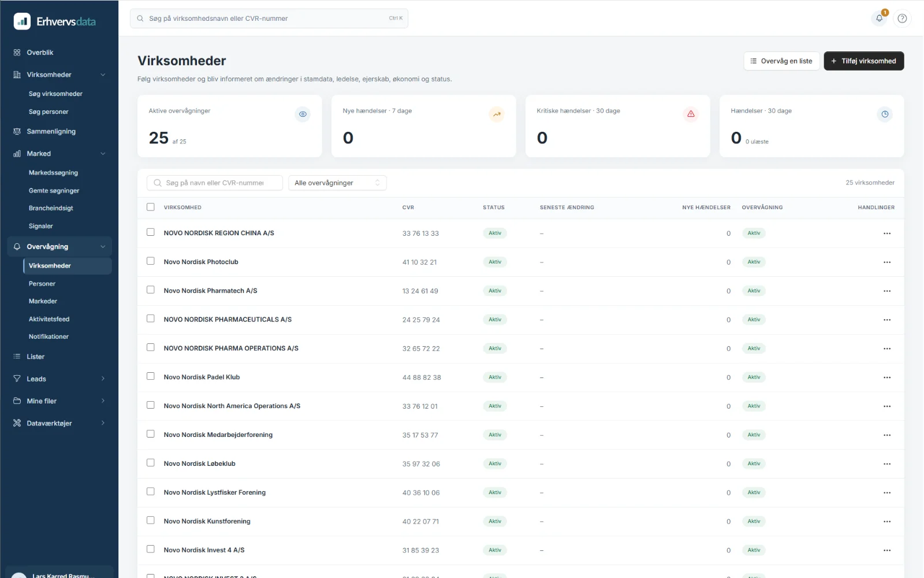Open actions menu for Novo Nordisk Photoclub
The height and width of the screenshot is (578, 924).
887,262
